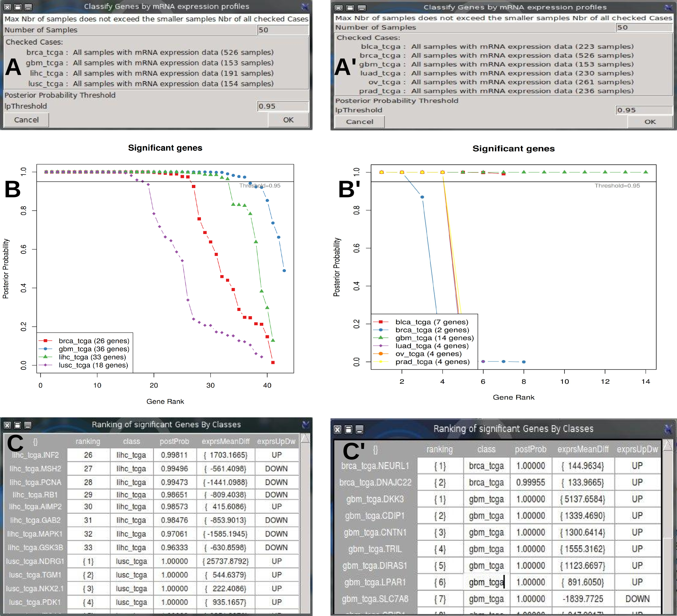Click the minimize icon on panel C' window

360,430
